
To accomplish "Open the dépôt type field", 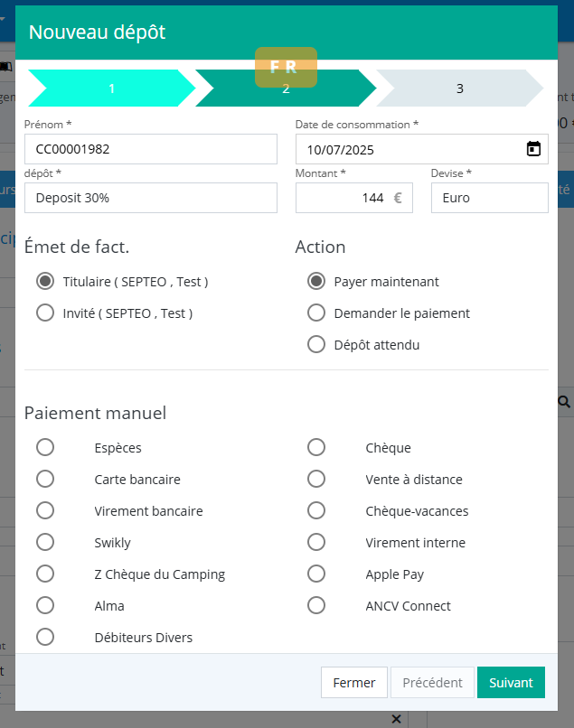I will point(151,198).
